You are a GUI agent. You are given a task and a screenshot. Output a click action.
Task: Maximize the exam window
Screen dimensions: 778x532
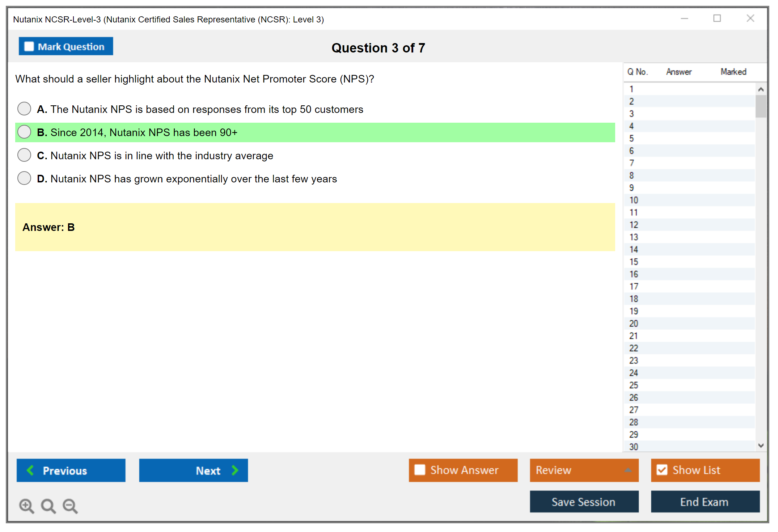coord(717,18)
